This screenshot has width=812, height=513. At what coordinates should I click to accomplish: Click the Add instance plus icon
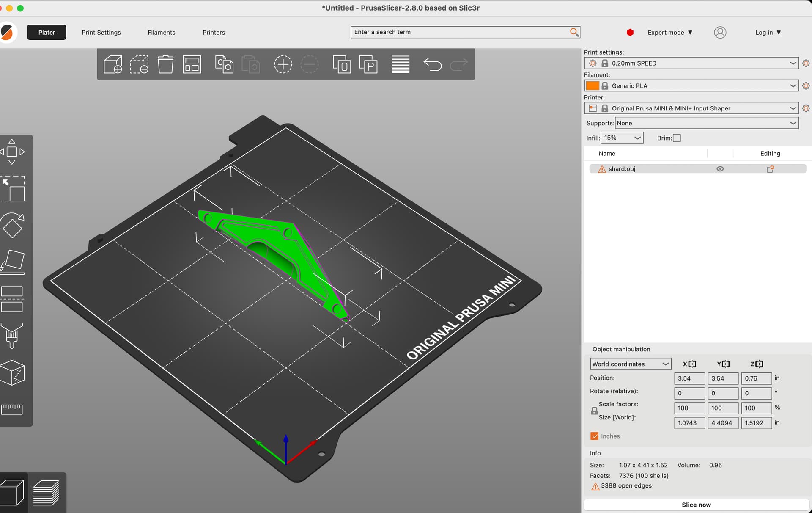coord(283,64)
